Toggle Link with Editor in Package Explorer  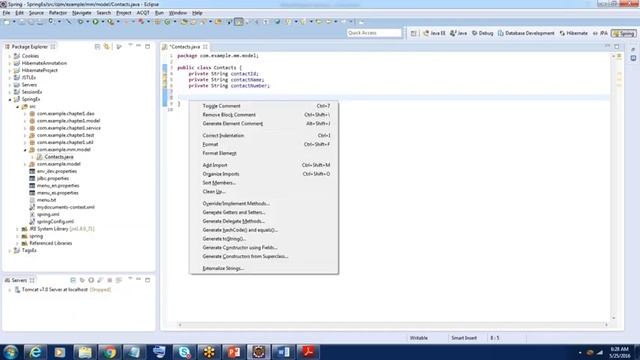[107, 47]
